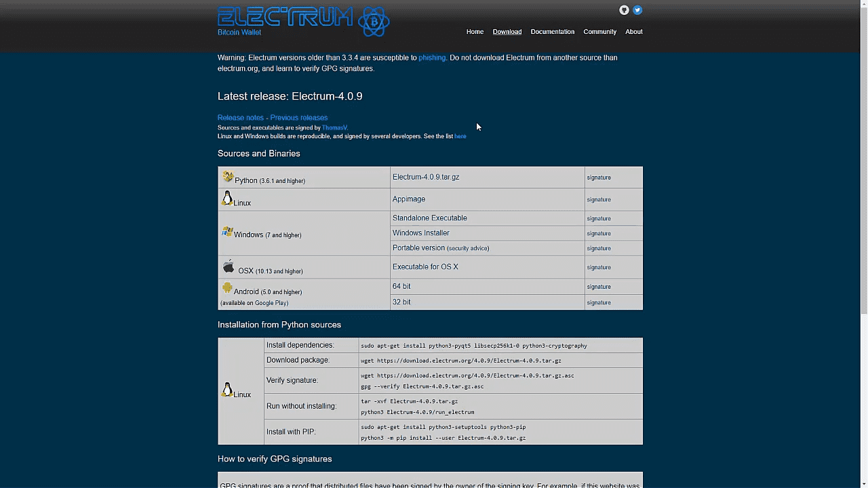Download the Android 64 bit build
Viewport: 868px width, 488px height.
pos(401,287)
